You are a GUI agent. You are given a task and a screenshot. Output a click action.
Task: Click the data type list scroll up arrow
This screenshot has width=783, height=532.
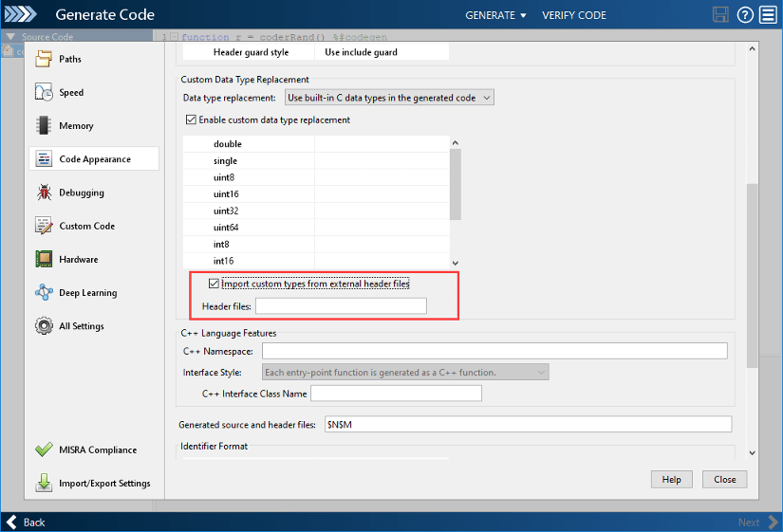(456, 143)
